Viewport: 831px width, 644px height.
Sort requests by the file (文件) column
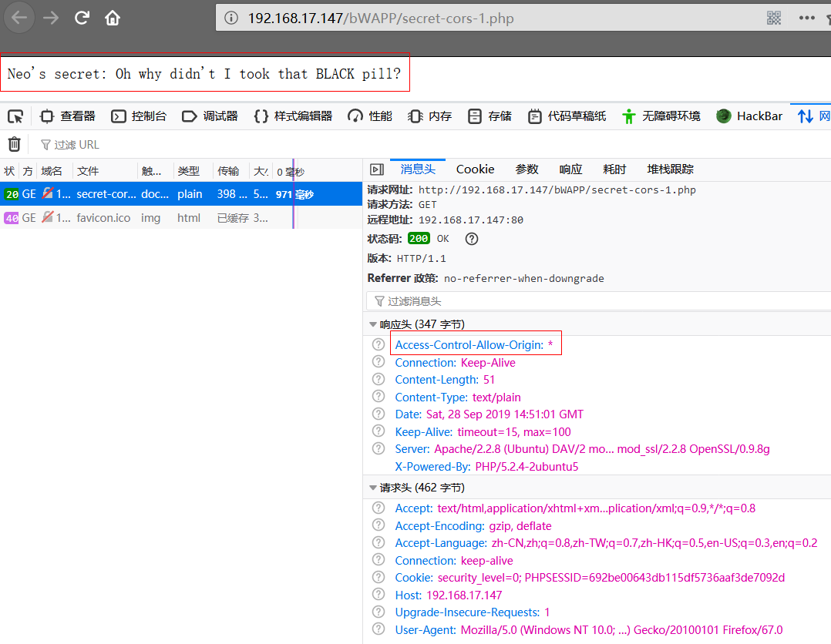tap(88, 171)
